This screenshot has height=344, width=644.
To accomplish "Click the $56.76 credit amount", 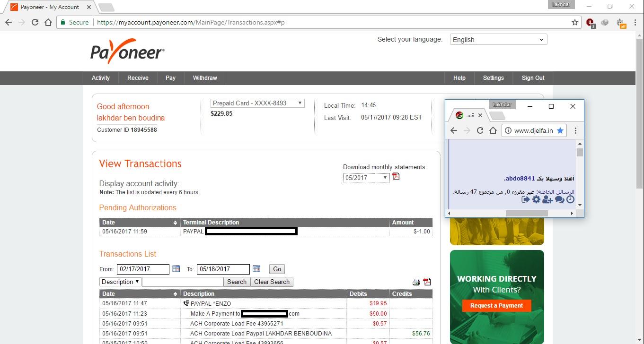I will (421, 334).
